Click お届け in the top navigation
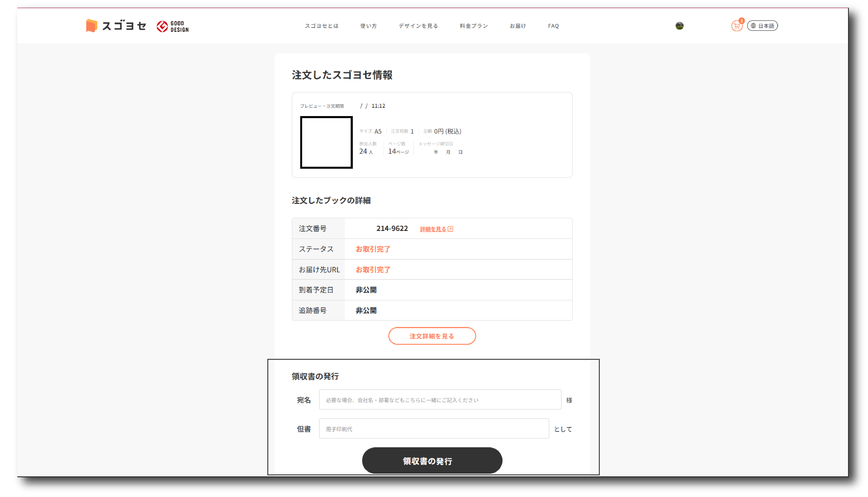868x497 pixels. coord(518,26)
